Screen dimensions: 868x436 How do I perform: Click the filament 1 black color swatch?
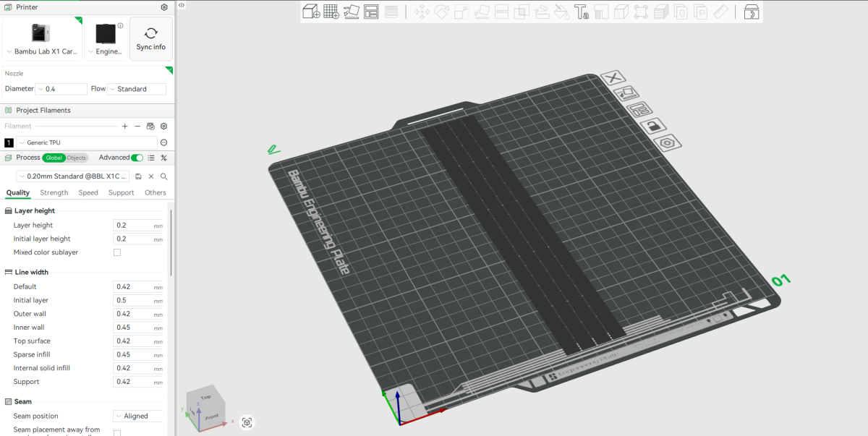pos(9,143)
